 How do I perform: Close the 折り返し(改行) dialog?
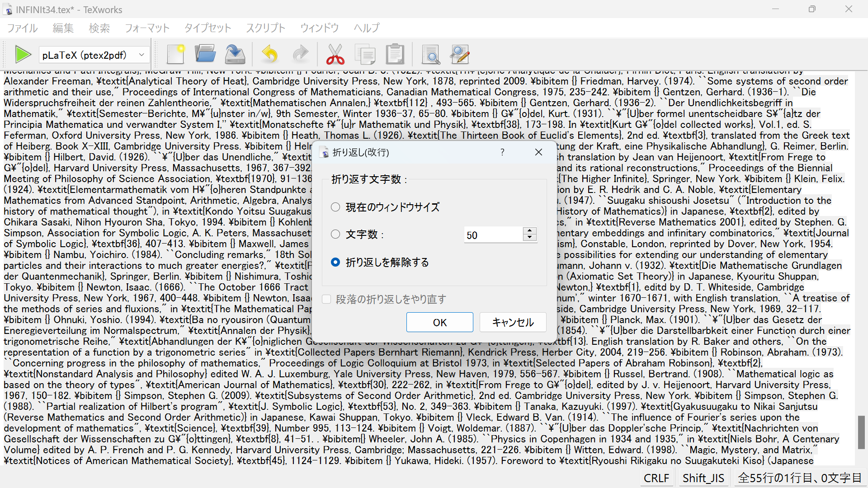coord(538,152)
